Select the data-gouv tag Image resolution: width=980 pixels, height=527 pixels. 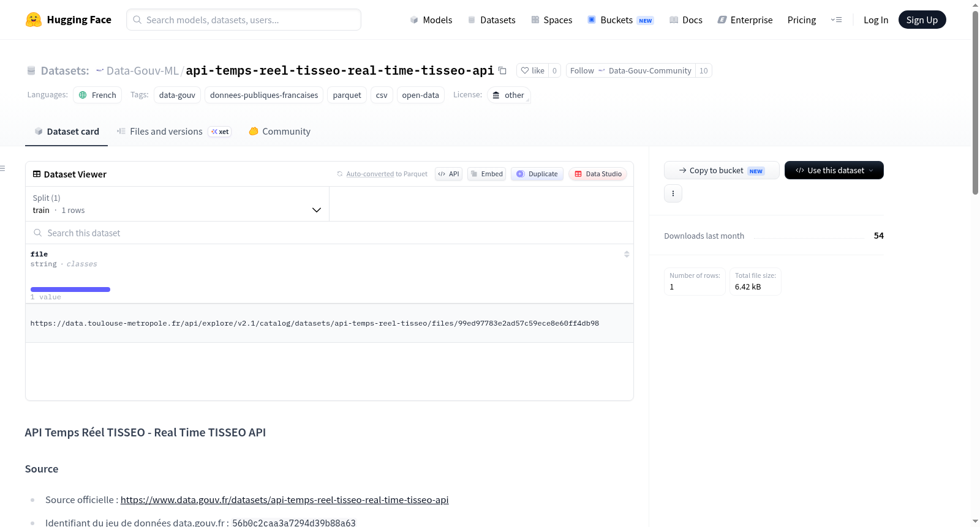(x=177, y=95)
